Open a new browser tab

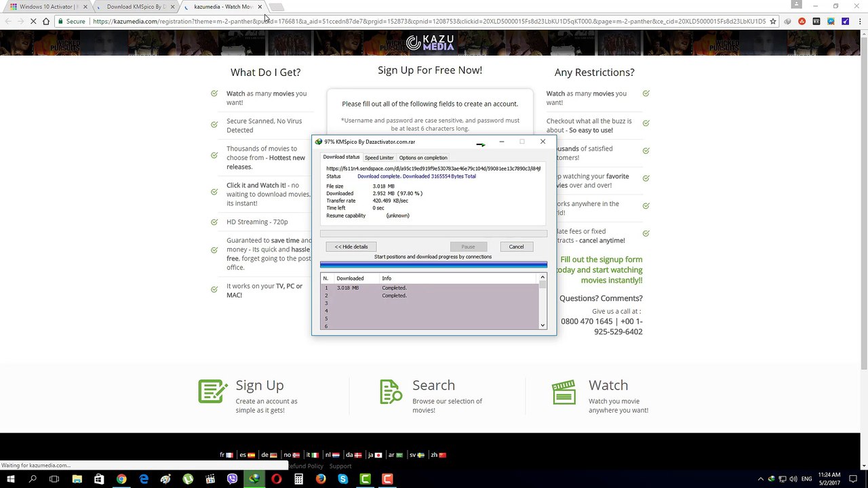[x=277, y=7]
